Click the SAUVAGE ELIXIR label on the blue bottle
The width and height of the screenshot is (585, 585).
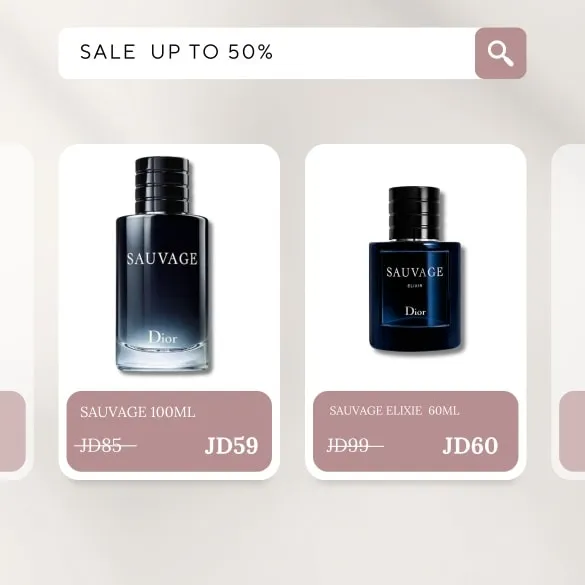[414, 276]
